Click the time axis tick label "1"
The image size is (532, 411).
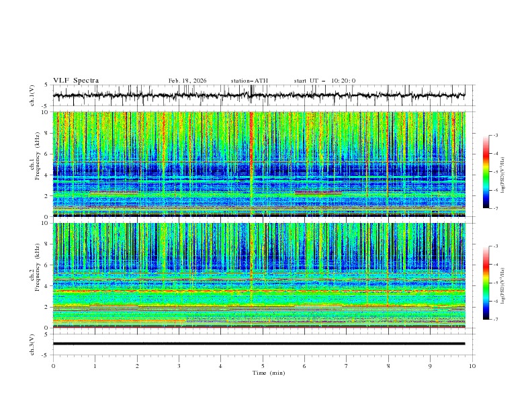[95, 366]
